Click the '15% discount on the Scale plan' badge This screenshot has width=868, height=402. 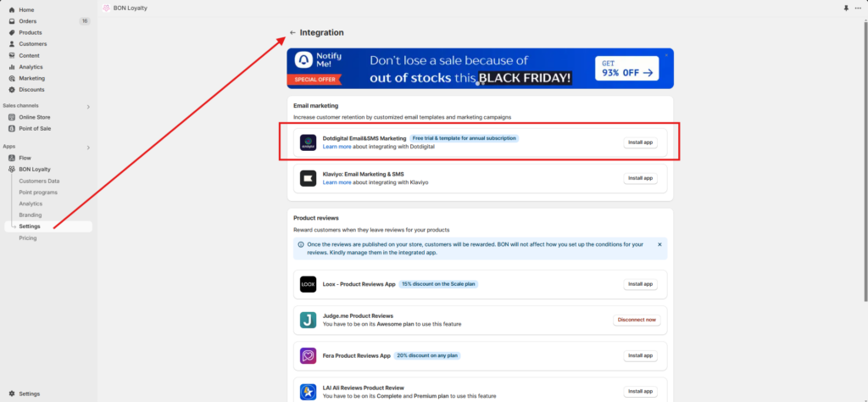click(x=438, y=284)
